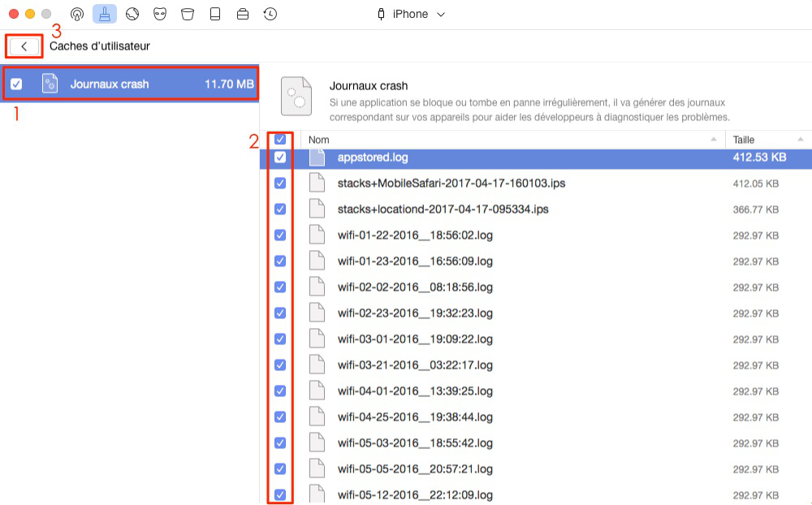The width and height of the screenshot is (812, 505).
Task: Uncheck the wifi-05-12-2016 log checkbox
Action: pos(280,494)
